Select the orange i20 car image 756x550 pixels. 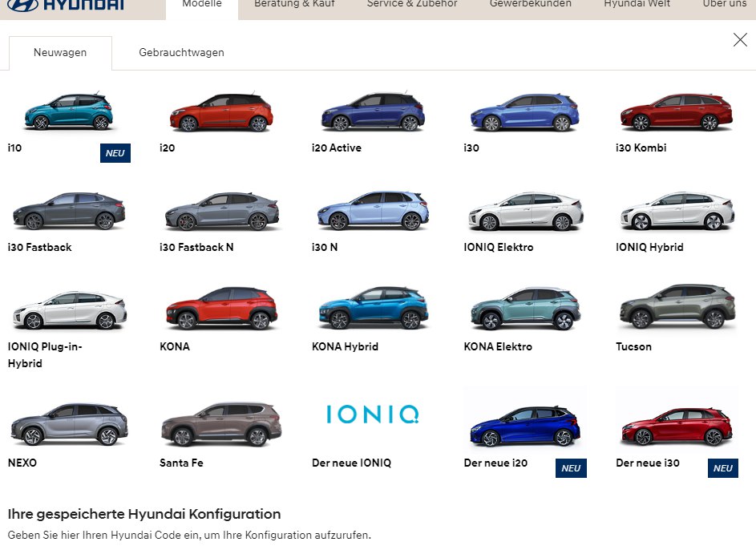click(x=221, y=112)
